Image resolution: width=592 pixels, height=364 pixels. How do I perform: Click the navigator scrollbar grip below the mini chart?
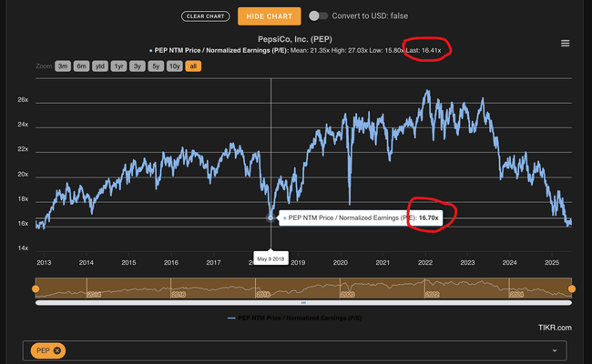click(303, 301)
